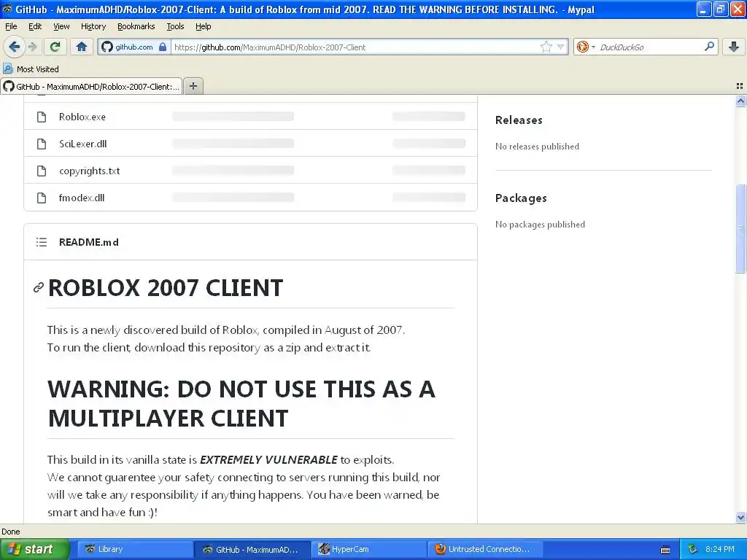Click the 8:24 PM taskbar clock
This screenshot has width=747, height=560.
[x=720, y=549]
